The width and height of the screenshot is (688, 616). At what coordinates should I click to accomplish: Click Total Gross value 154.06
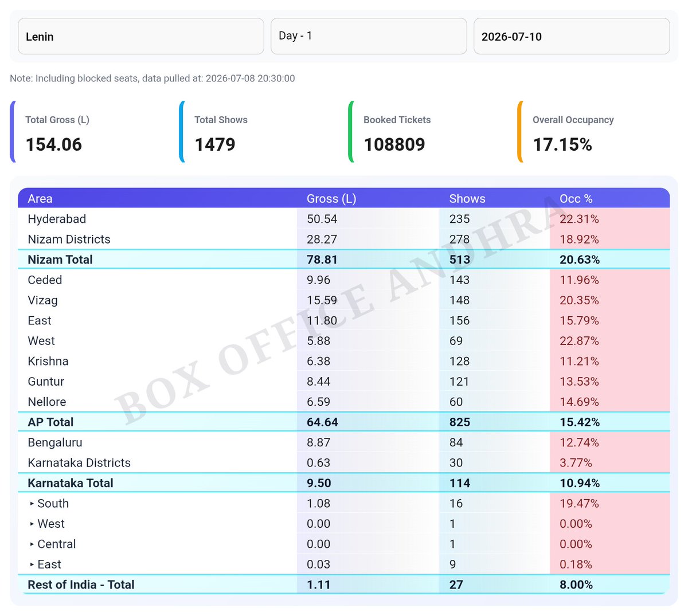[54, 144]
